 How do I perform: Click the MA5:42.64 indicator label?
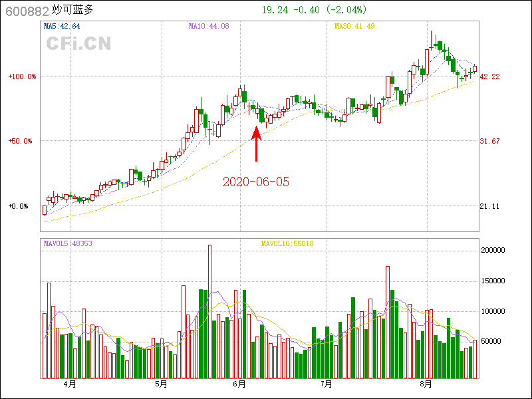coord(62,27)
